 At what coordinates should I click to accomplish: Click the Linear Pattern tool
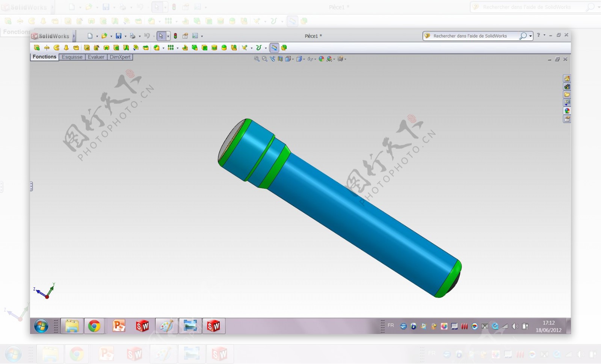(x=171, y=48)
